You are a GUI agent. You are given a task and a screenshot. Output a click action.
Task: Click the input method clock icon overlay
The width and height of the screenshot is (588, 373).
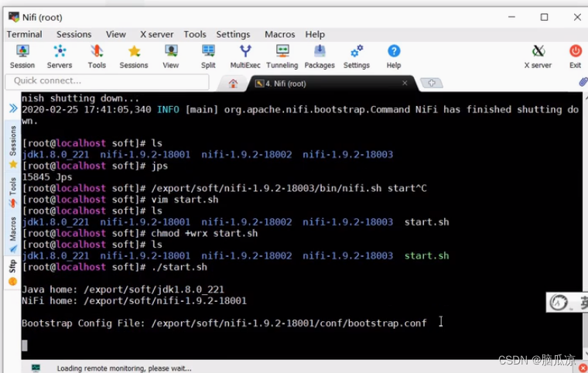point(559,302)
